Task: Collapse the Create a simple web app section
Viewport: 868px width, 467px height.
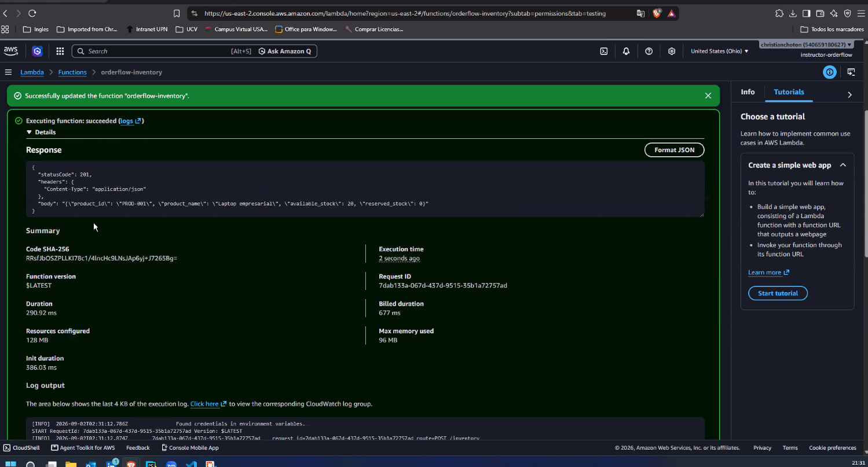Action: pyautogui.click(x=843, y=165)
